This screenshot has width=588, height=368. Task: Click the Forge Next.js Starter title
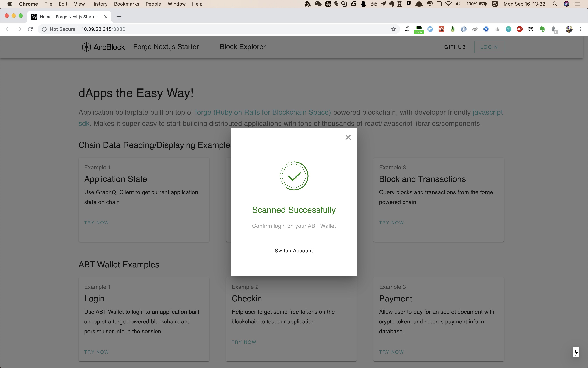click(x=166, y=47)
